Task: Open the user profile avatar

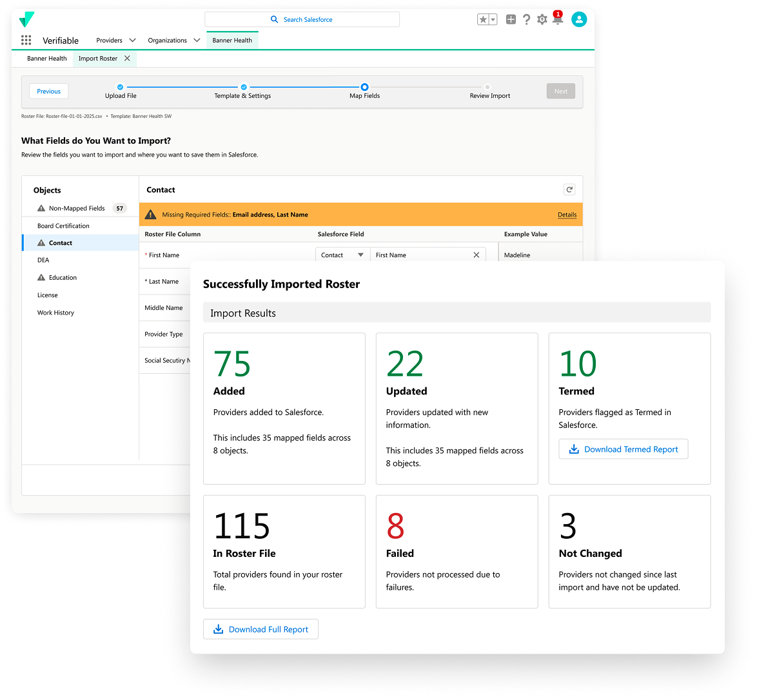Action: (579, 19)
